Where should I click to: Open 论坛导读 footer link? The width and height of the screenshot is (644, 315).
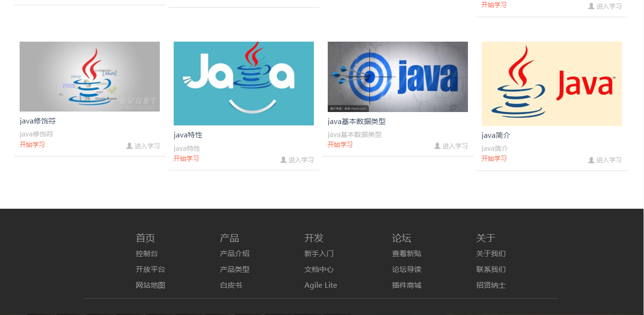(407, 270)
